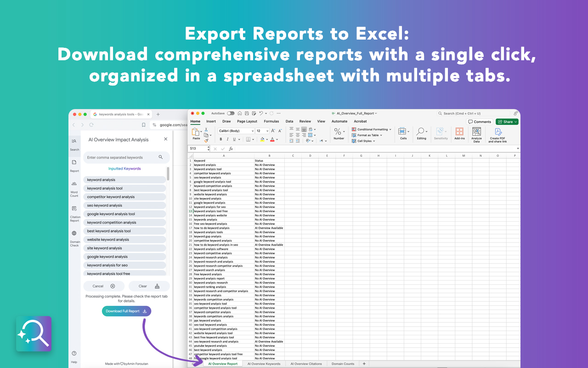Close the AI Overview Impact Analysis panel
588x368 pixels.
tap(166, 139)
